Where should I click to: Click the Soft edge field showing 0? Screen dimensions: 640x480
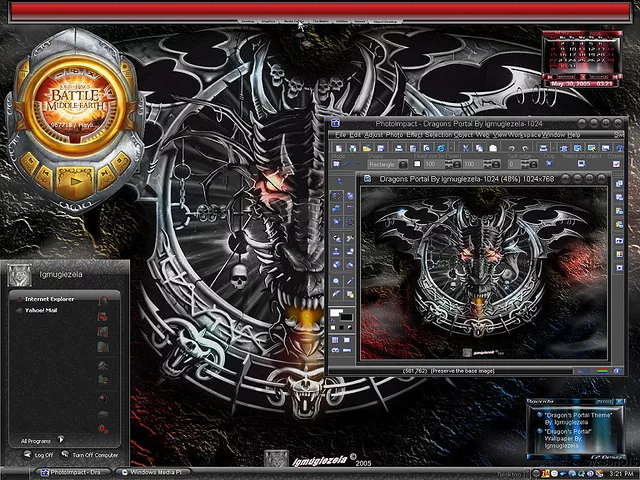[514, 164]
